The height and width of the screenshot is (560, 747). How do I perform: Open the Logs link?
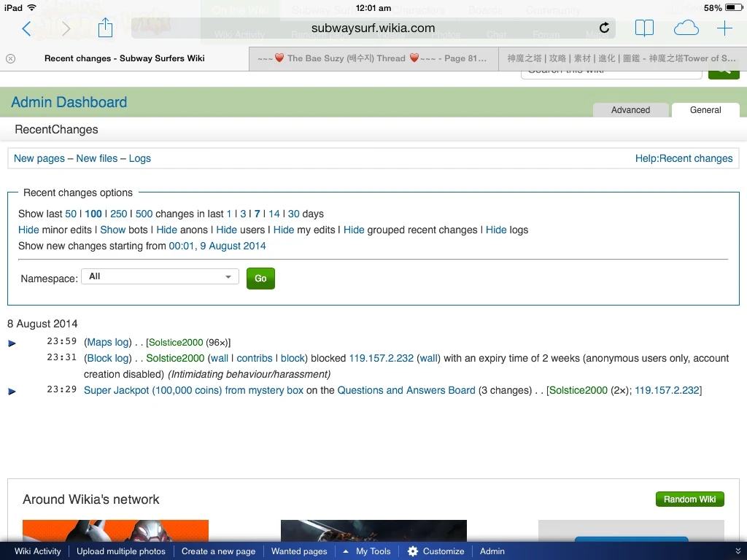[x=139, y=158]
